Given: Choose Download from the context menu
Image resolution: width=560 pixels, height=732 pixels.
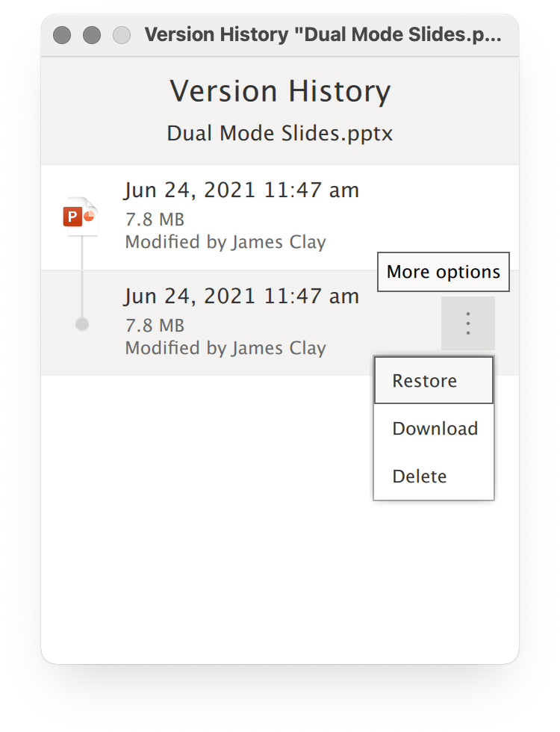Looking at the screenshot, I should click(x=434, y=428).
